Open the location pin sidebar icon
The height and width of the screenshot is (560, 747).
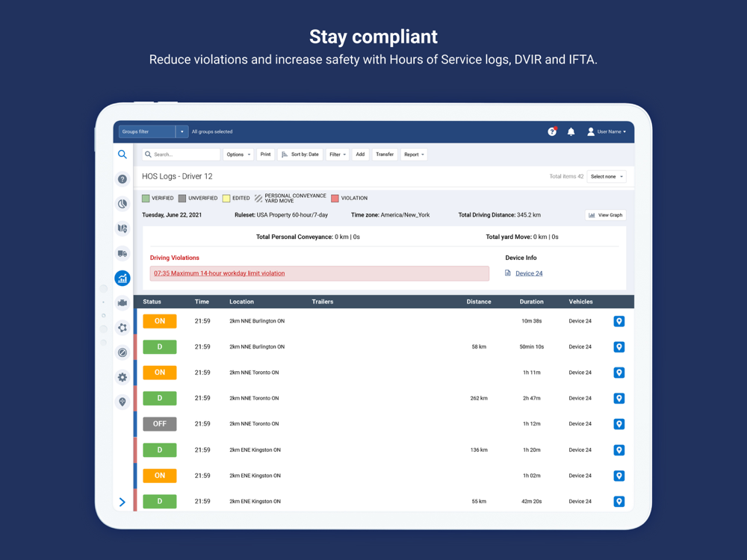123,402
